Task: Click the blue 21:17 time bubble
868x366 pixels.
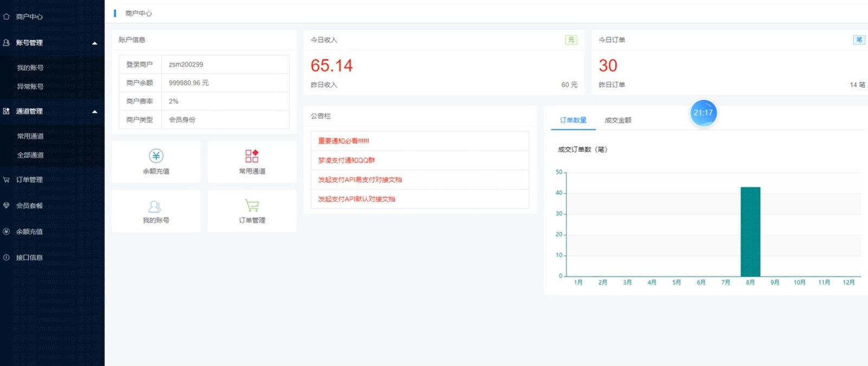Action: click(x=703, y=113)
